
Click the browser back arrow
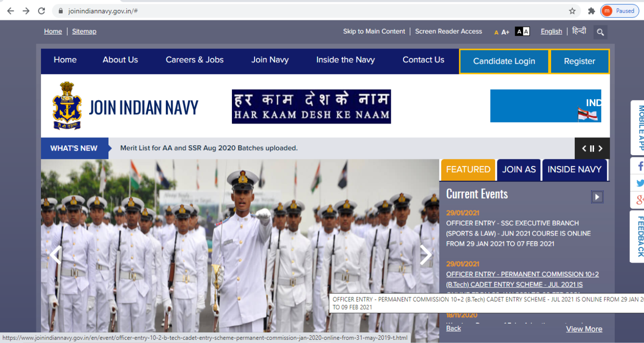tap(10, 11)
